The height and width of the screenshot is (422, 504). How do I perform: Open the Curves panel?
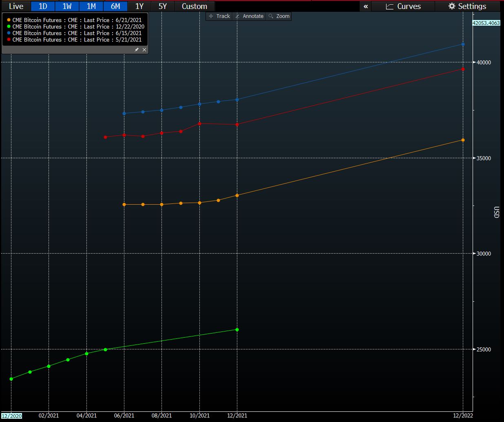click(403, 7)
